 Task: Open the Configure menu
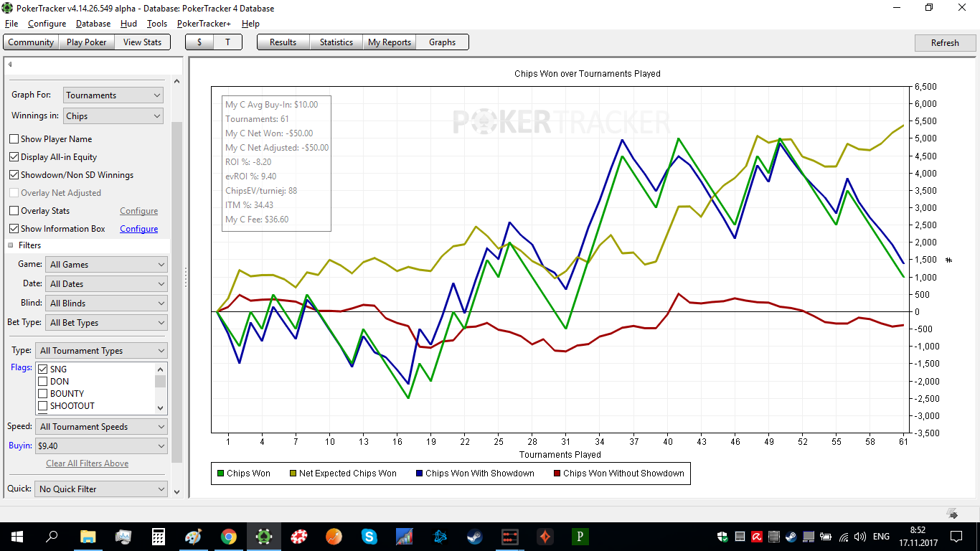[x=47, y=24]
